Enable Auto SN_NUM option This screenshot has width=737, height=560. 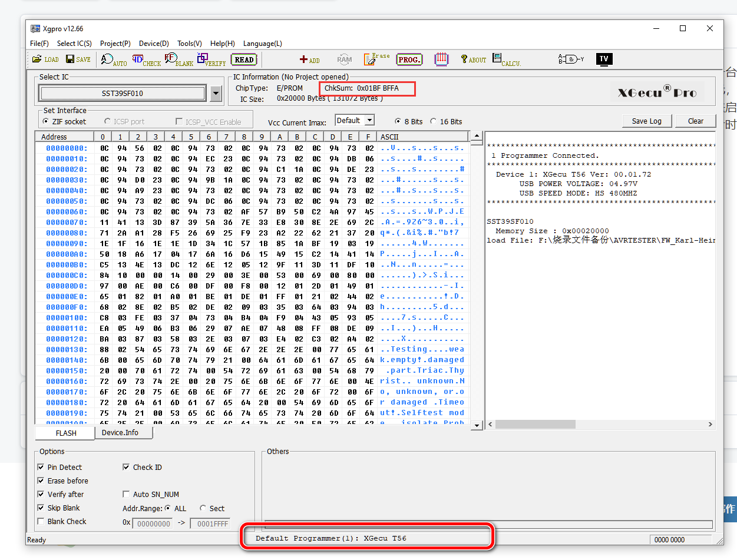151,494
